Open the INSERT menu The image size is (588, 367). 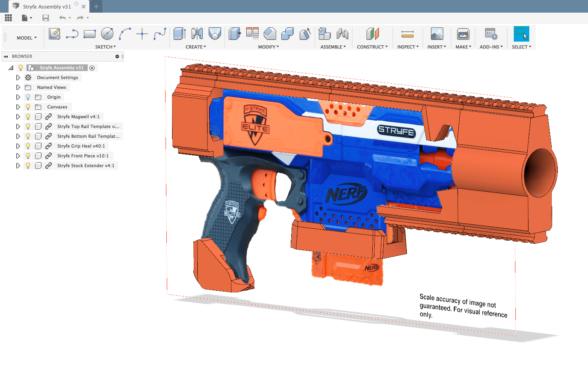[437, 47]
